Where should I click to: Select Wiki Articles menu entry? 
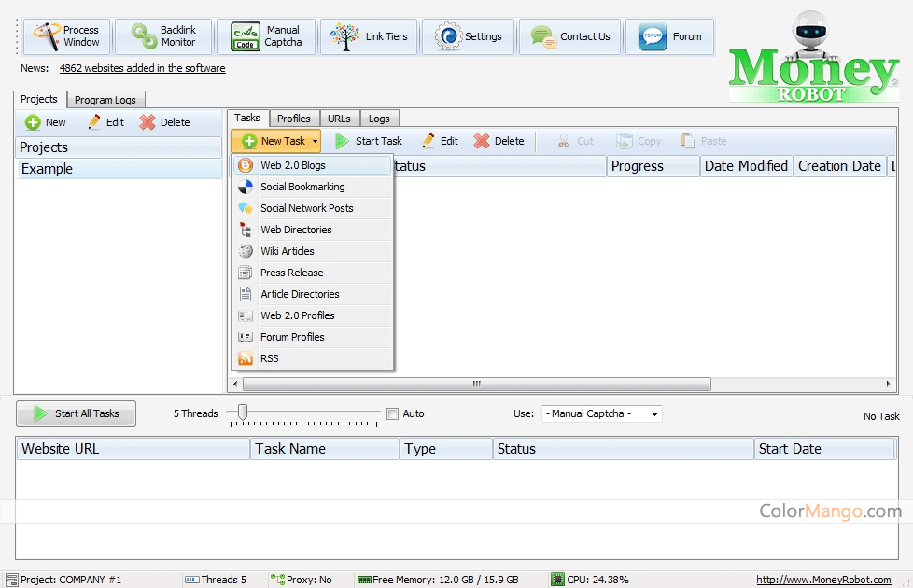point(313,251)
